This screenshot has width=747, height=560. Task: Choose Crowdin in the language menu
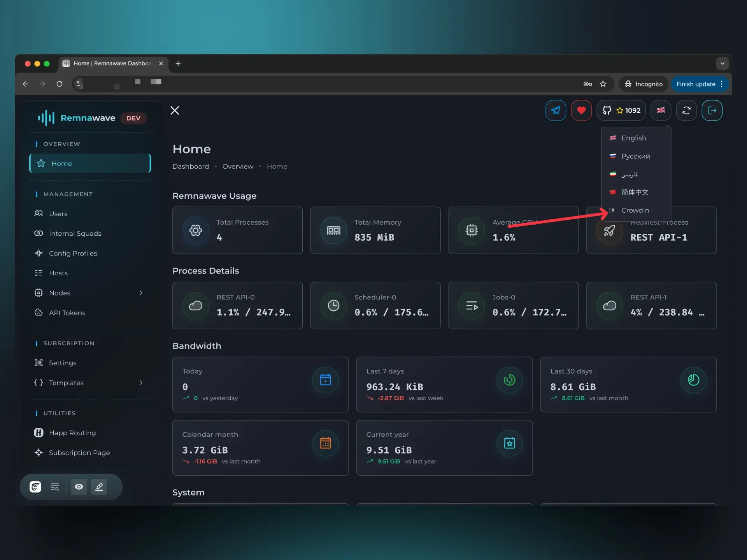635,210
